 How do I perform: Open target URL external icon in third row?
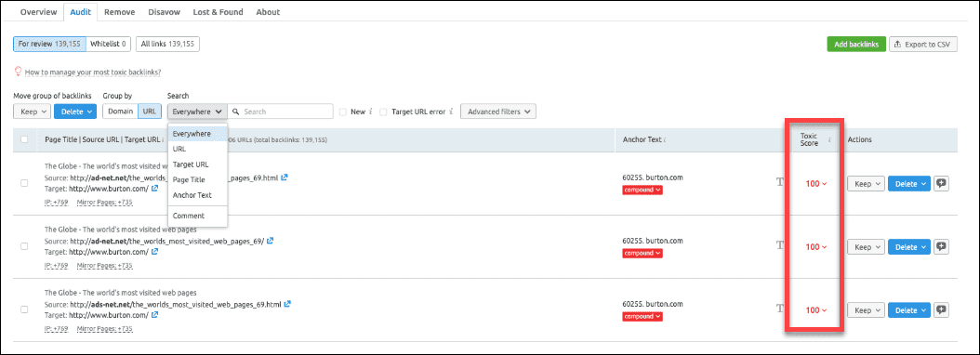click(x=155, y=315)
